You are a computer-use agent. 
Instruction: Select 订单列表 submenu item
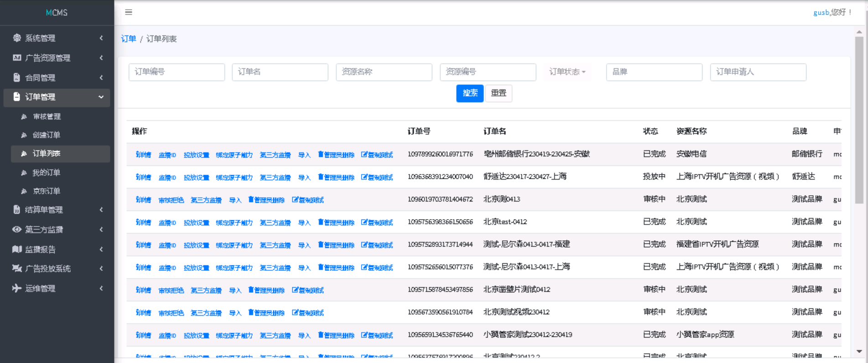60,154
